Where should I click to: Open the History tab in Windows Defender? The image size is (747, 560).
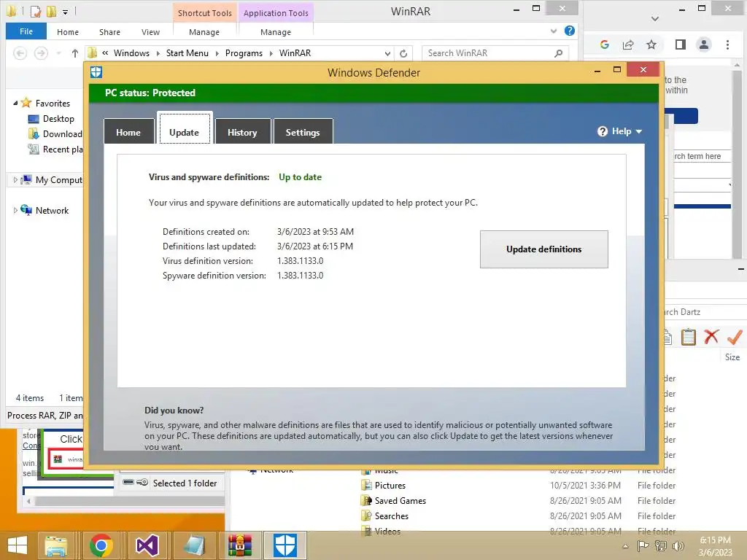tap(242, 131)
